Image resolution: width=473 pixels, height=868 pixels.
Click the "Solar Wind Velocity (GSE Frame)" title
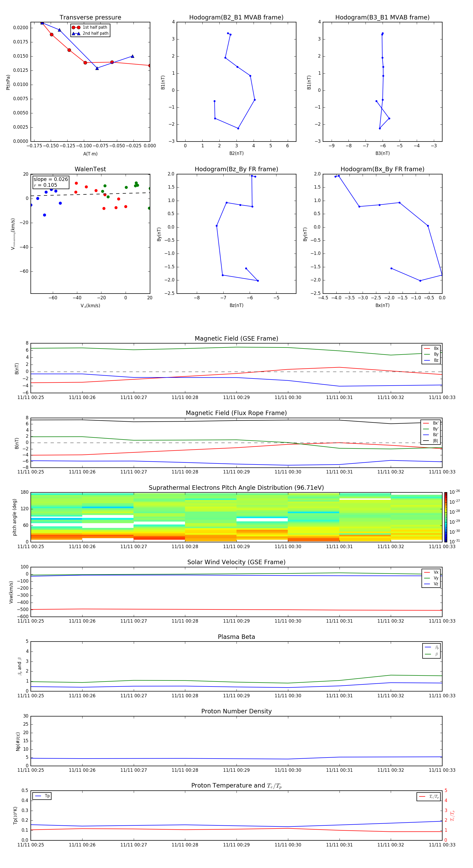click(x=236, y=562)
